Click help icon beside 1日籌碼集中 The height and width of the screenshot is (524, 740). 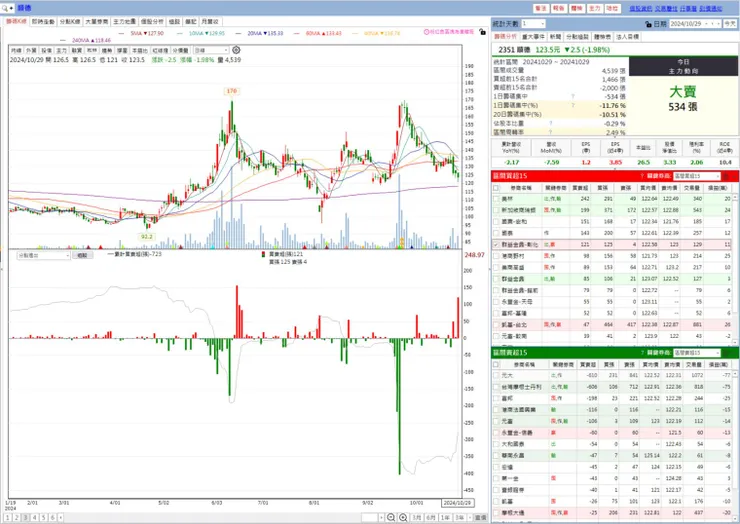coord(573,97)
